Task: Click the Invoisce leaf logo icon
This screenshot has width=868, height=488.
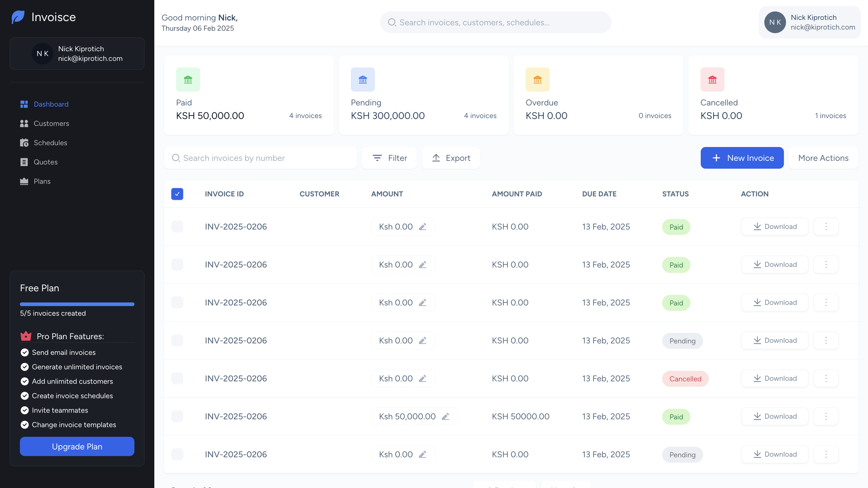Action: pyautogui.click(x=18, y=17)
